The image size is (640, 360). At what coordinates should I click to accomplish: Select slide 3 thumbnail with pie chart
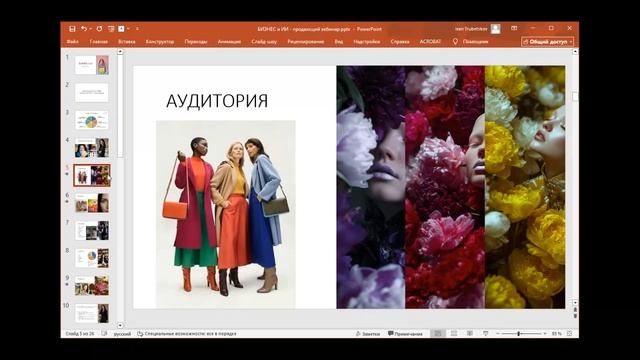pyautogui.click(x=92, y=120)
